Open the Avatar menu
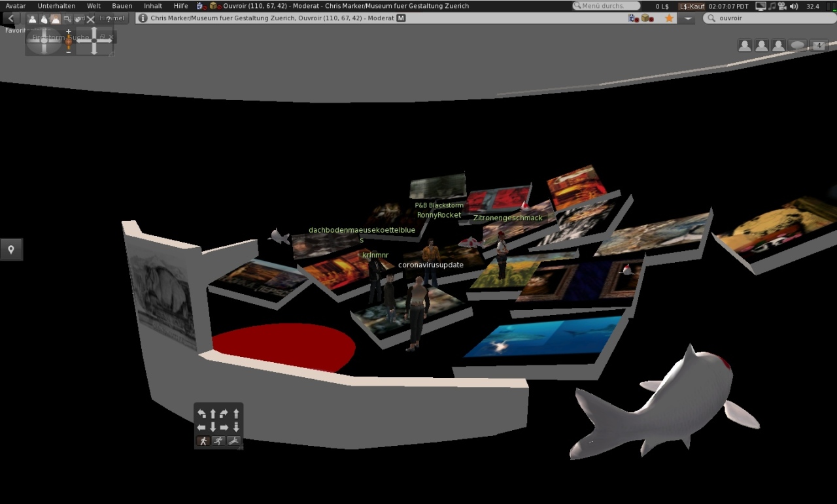Viewport: 837px width, 504px height. (x=16, y=5)
